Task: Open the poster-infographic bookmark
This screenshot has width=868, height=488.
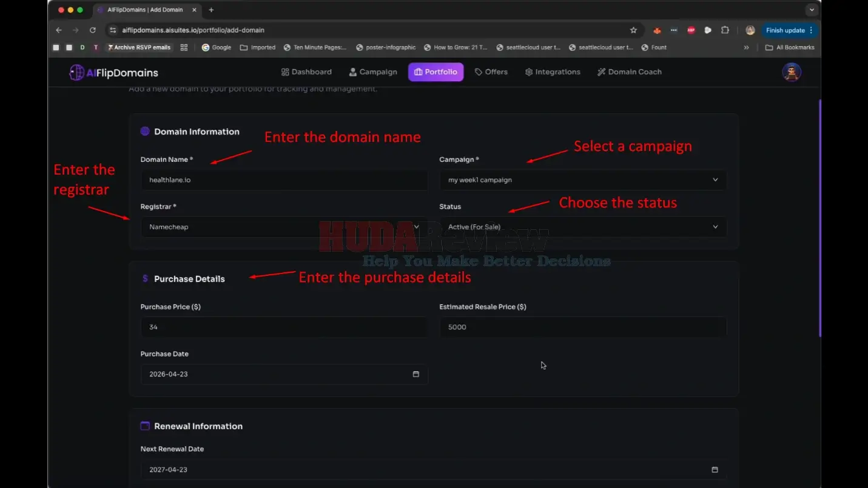Action: (x=386, y=47)
